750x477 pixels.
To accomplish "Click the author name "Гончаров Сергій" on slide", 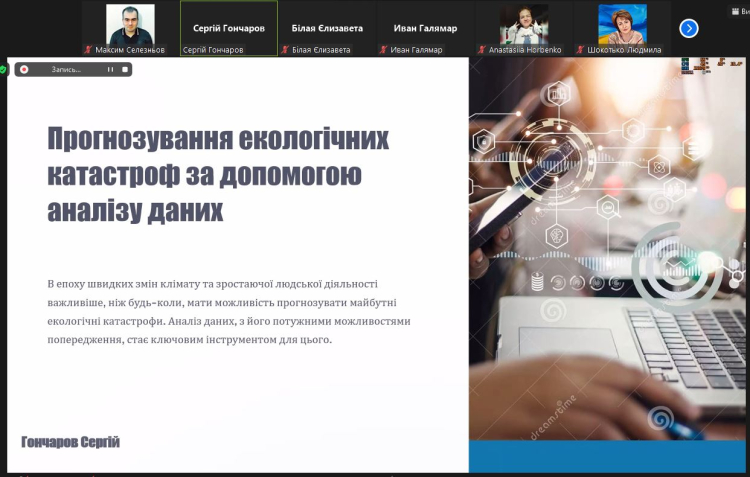I will point(70,442).
